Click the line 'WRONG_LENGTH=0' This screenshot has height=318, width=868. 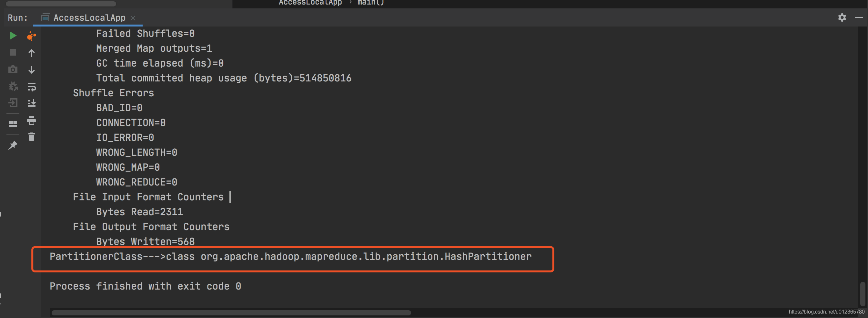click(x=136, y=152)
